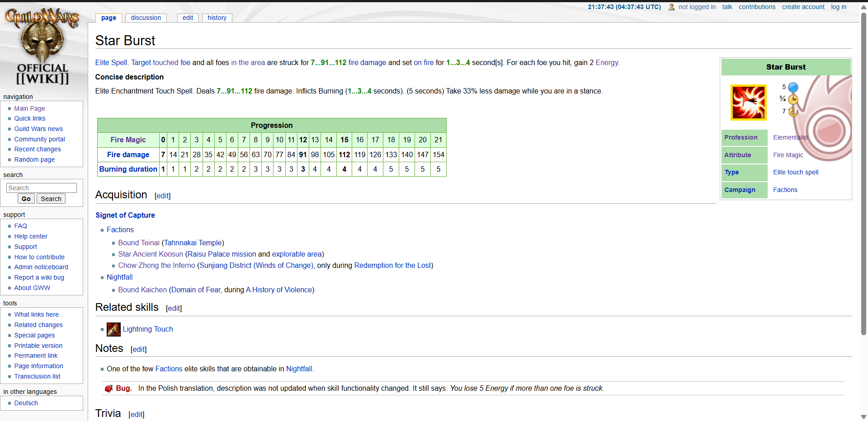The width and height of the screenshot is (868, 421).
Task: Edit the Notes section
Action: click(139, 350)
